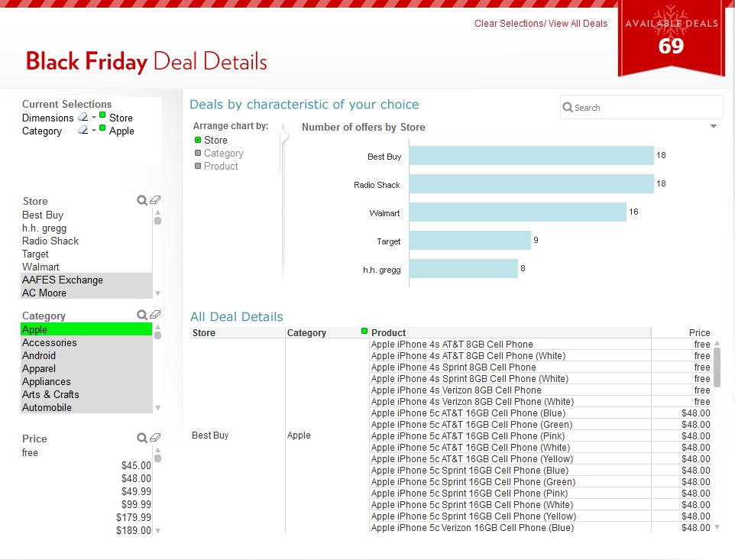This screenshot has width=735, height=560.
Task: Select AC Moore in the Store list
Action: [x=87, y=293]
